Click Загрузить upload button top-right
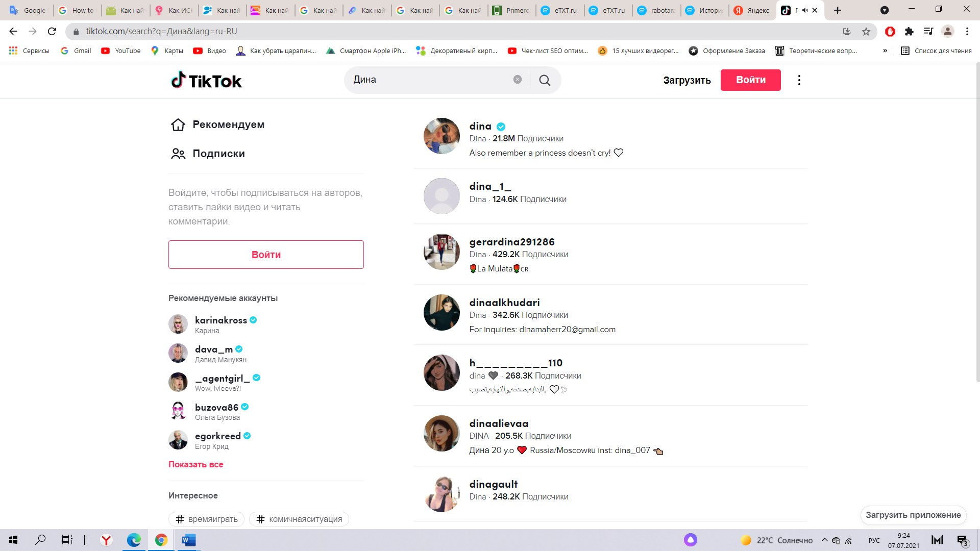Viewport: 980px width, 551px height. click(x=687, y=80)
